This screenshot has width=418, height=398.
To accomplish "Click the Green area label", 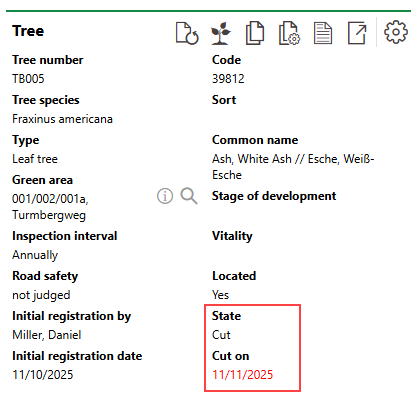I will (42, 180).
